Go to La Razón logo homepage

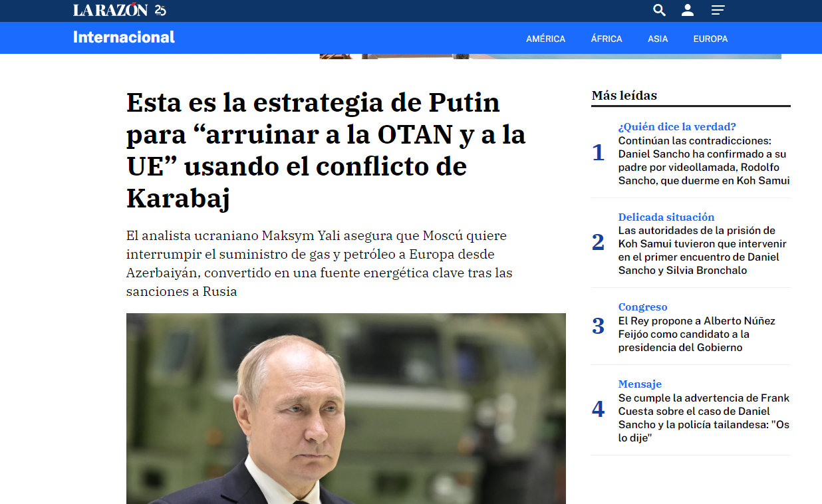pos(120,10)
